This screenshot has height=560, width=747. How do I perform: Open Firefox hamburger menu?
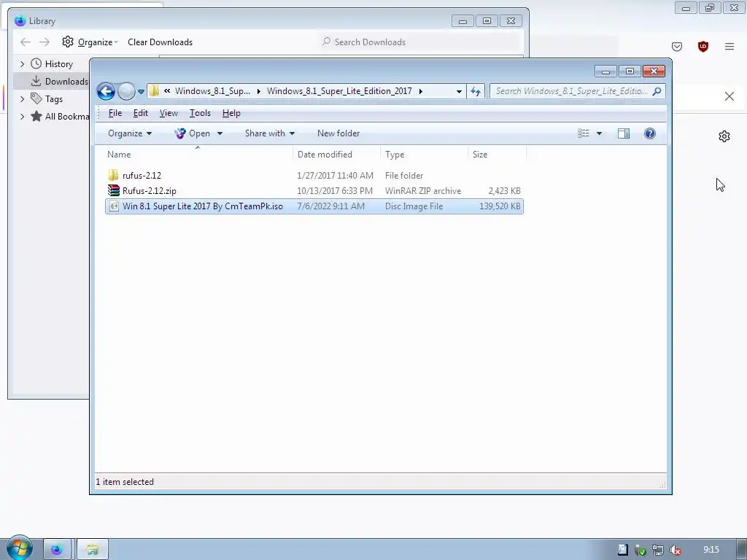tap(729, 46)
